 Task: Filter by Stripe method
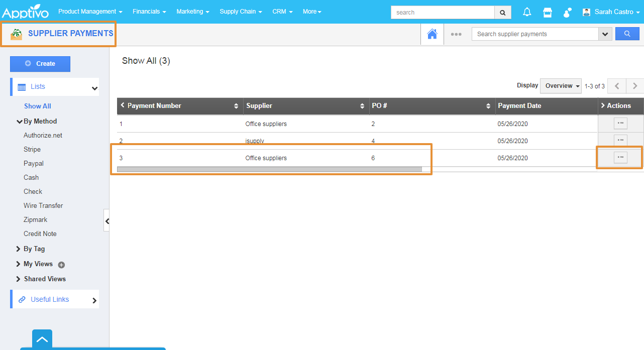coord(32,149)
